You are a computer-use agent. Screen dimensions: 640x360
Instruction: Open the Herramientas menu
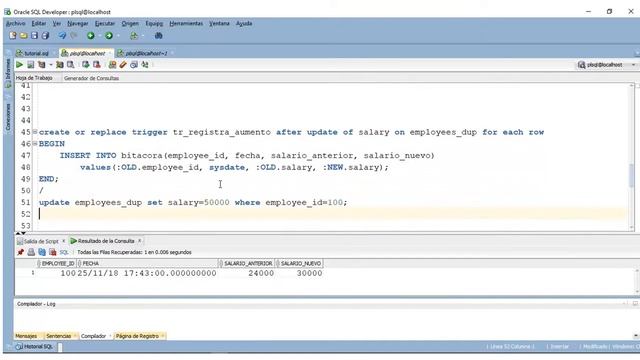(x=186, y=24)
